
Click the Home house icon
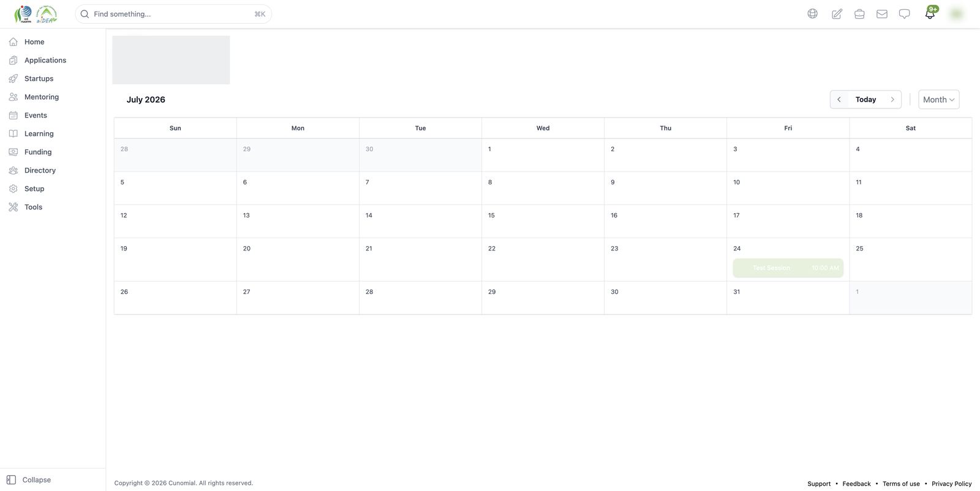(13, 42)
